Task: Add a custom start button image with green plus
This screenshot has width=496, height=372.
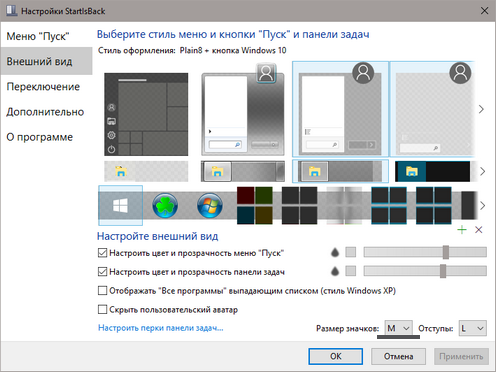Action: click(462, 230)
